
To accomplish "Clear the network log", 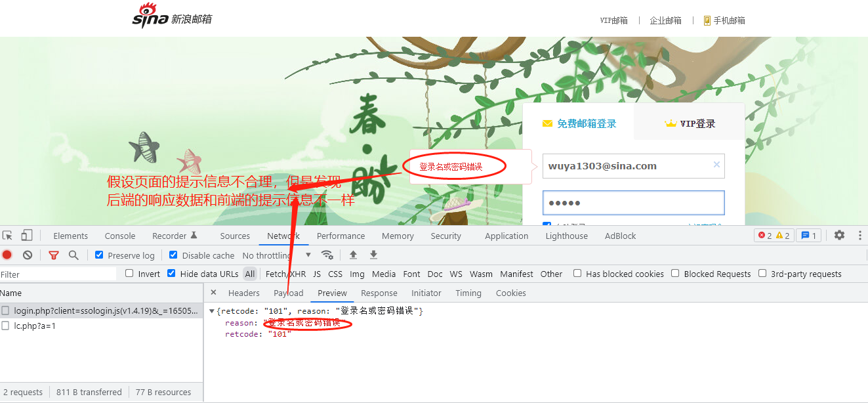I will pyautogui.click(x=28, y=255).
